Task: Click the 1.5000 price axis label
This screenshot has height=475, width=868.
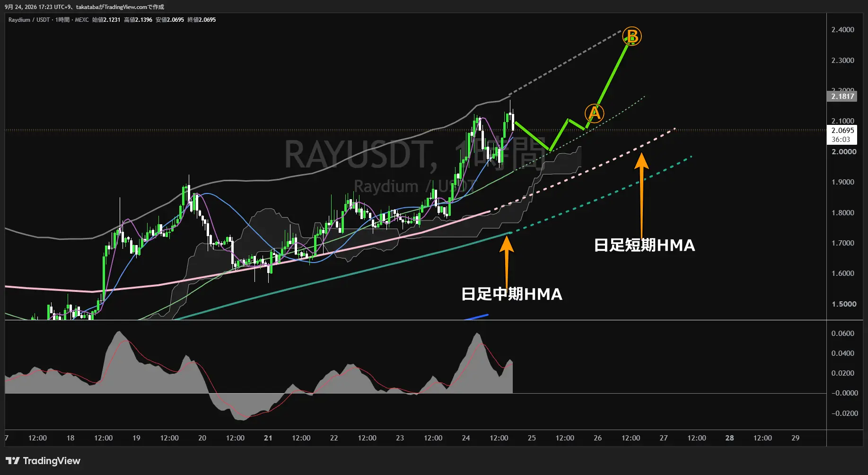Action: pyautogui.click(x=844, y=304)
